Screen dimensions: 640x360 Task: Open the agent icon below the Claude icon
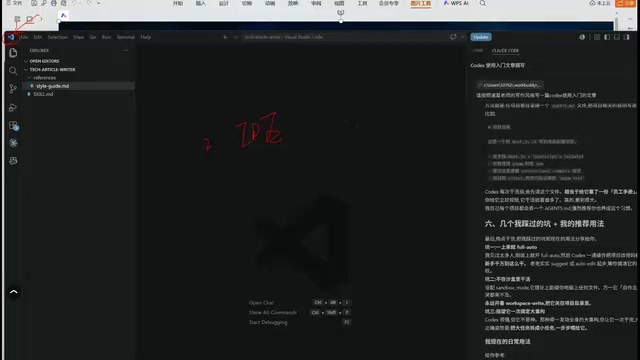(13, 161)
